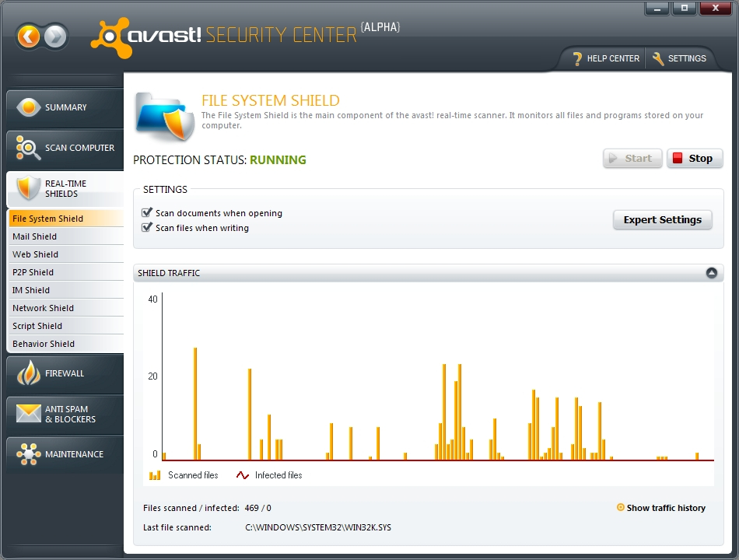The height and width of the screenshot is (560, 739).
Task: Click the orange back arrow button
Action: click(x=29, y=36)
